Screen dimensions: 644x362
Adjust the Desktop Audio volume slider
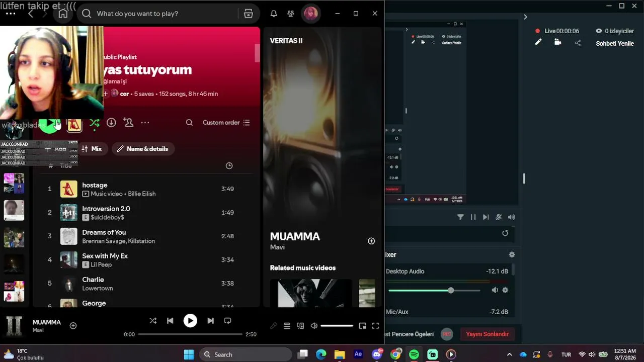coord(434,290)
